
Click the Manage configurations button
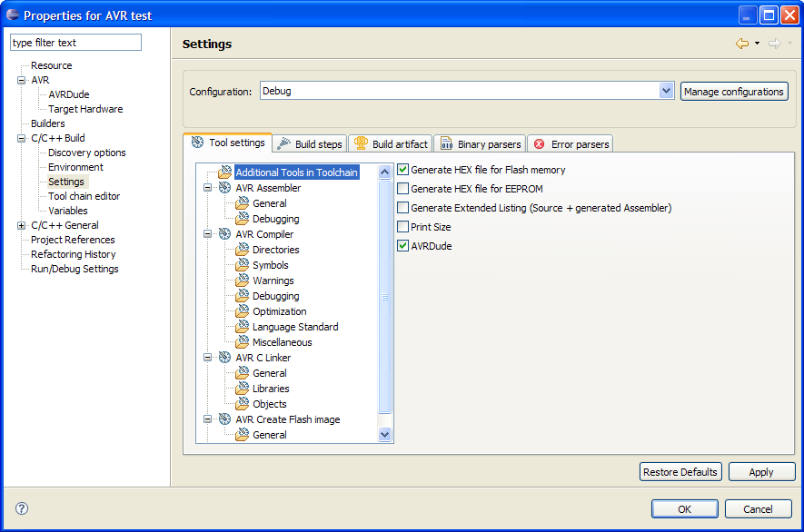coord(733,92)
